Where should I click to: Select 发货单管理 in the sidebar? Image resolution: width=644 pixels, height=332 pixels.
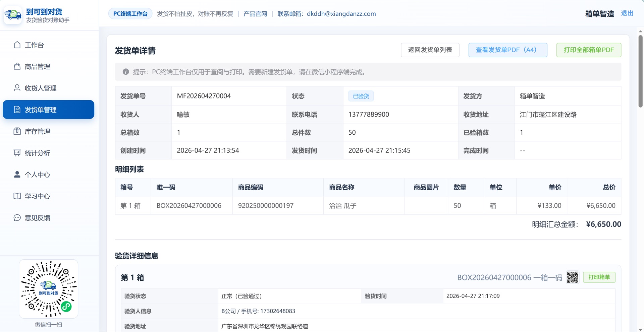click(x=48, y=110)
